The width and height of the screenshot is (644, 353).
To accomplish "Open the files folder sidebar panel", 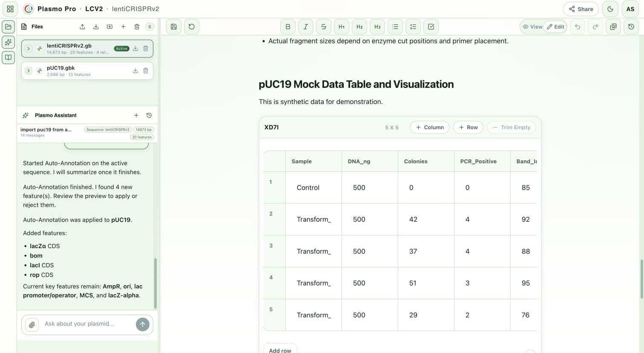I will click(x=8, y=26).
